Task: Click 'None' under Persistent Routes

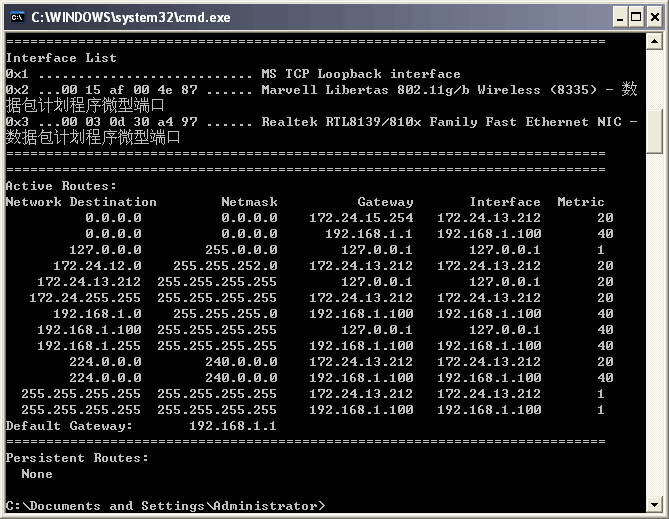Action: point(37,474)
